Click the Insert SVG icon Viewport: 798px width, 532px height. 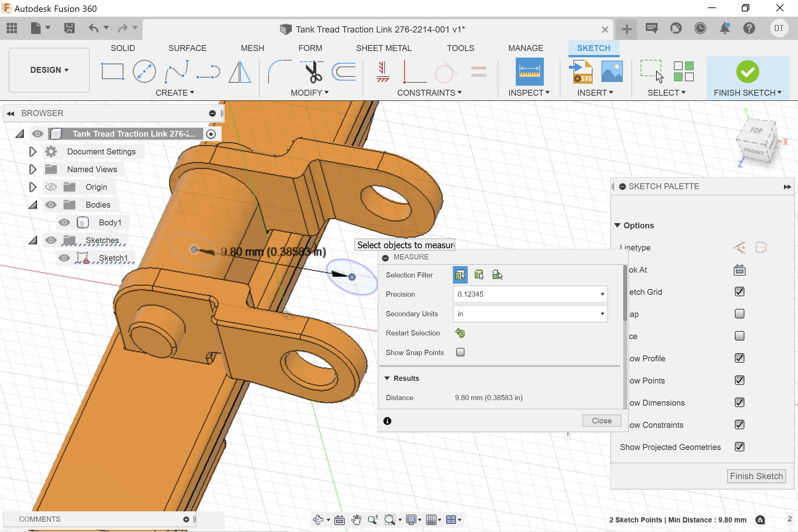click(583, 71)
